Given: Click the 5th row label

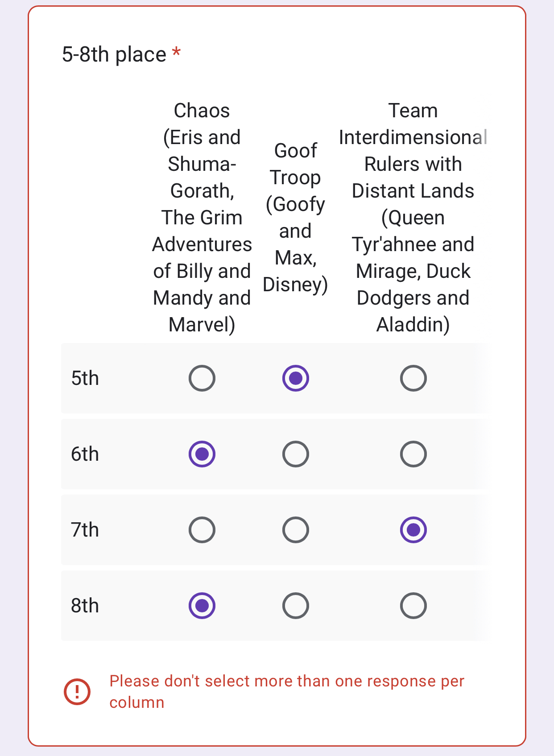Looking at the screenshot, I should (x=85, y=378).
